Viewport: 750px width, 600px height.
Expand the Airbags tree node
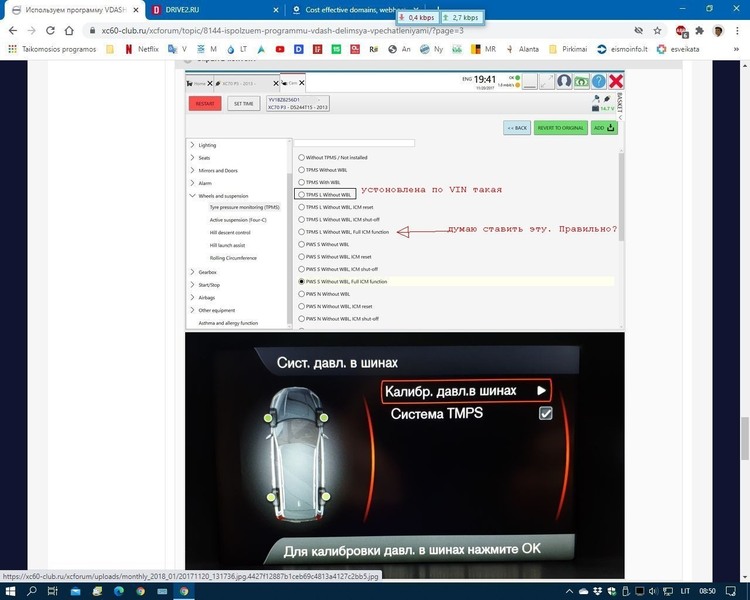(x=192, y=297)
